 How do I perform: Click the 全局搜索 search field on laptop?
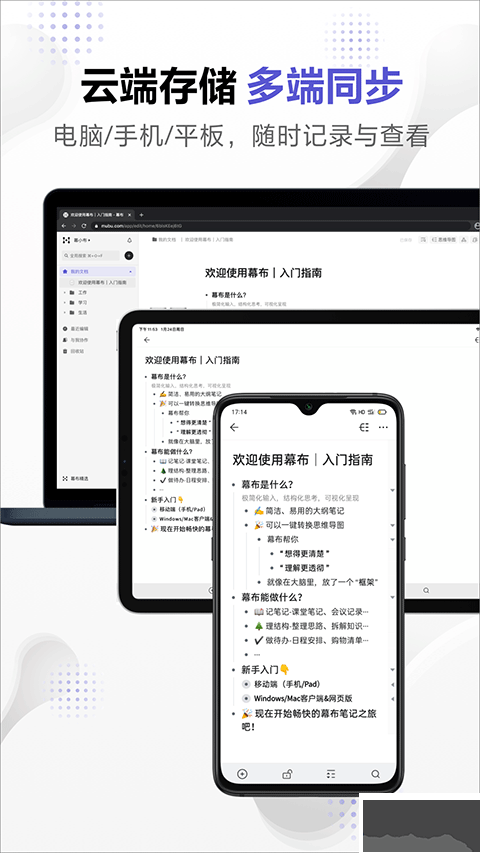91,255
